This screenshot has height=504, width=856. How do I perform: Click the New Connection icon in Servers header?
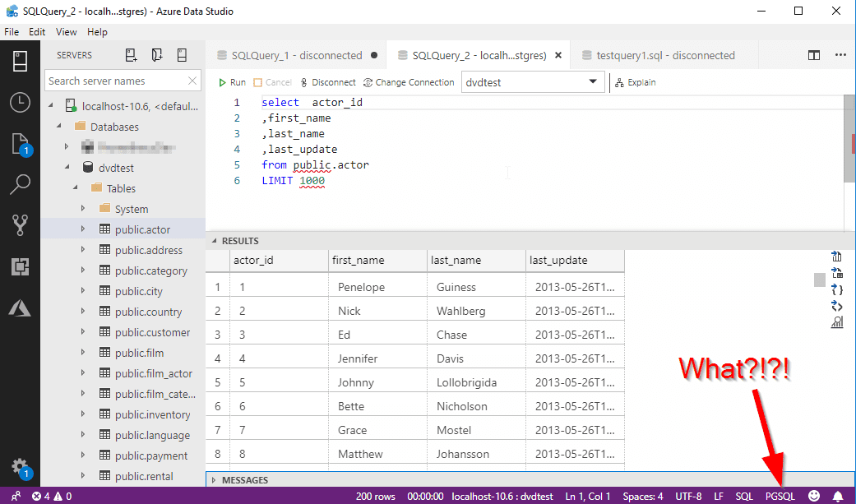(x=131, y=55)
